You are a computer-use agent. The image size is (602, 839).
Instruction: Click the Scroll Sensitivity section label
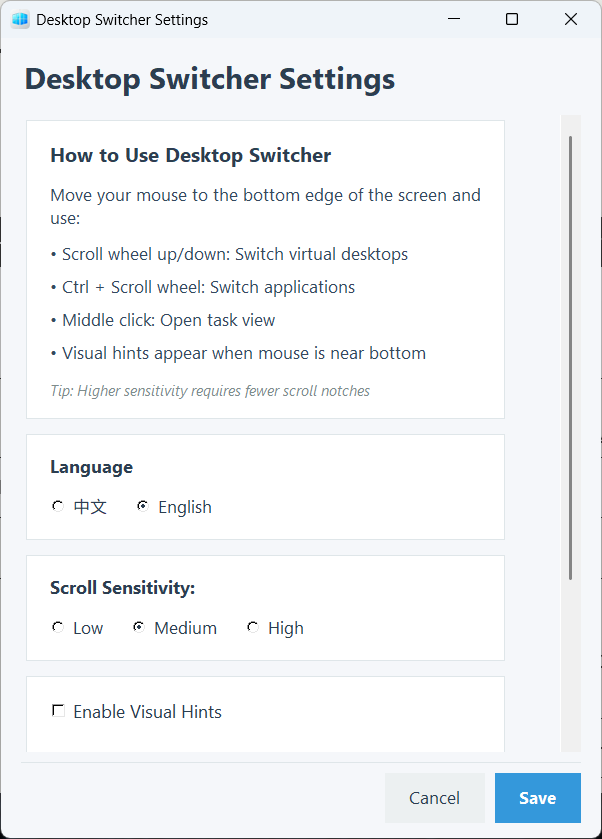tap(122, 588)
